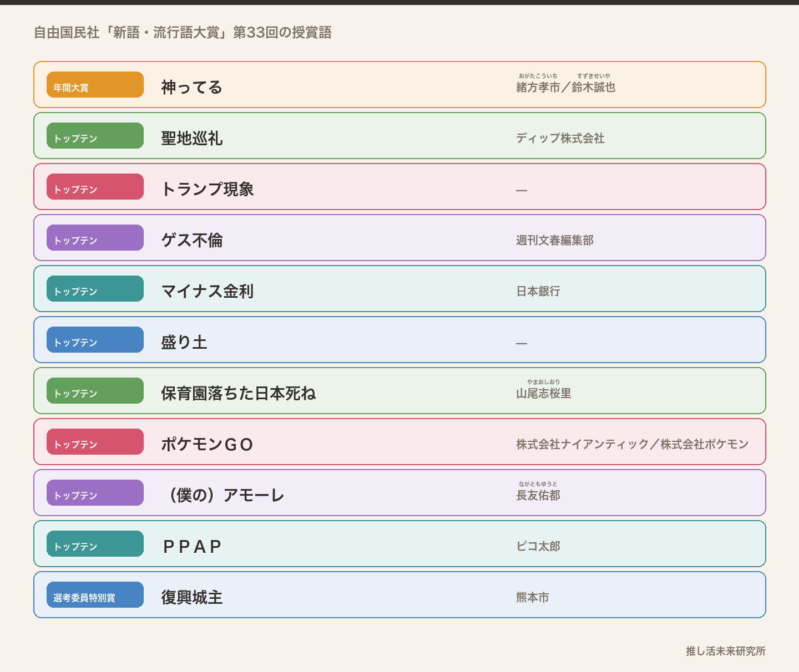Click the トップテン badge beside ポケモンGO
The width and height of the screenshot is (799, 672).
[x=95, y=441]
